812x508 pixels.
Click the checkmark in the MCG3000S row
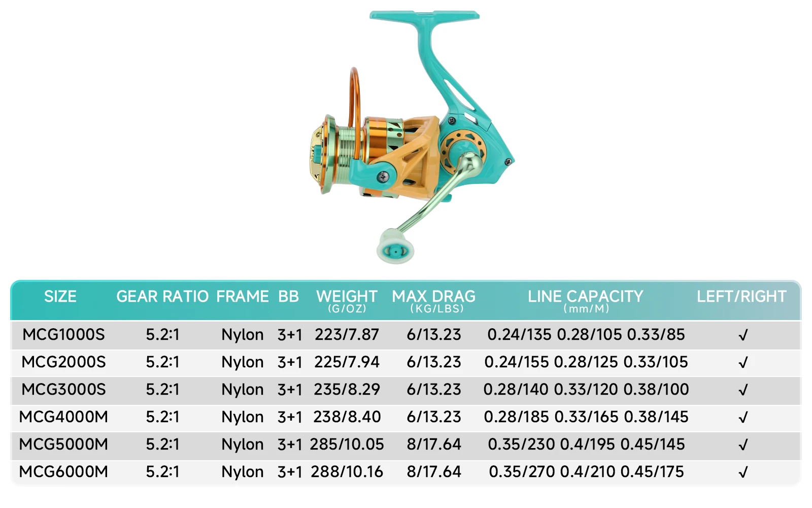pos(743,390)
